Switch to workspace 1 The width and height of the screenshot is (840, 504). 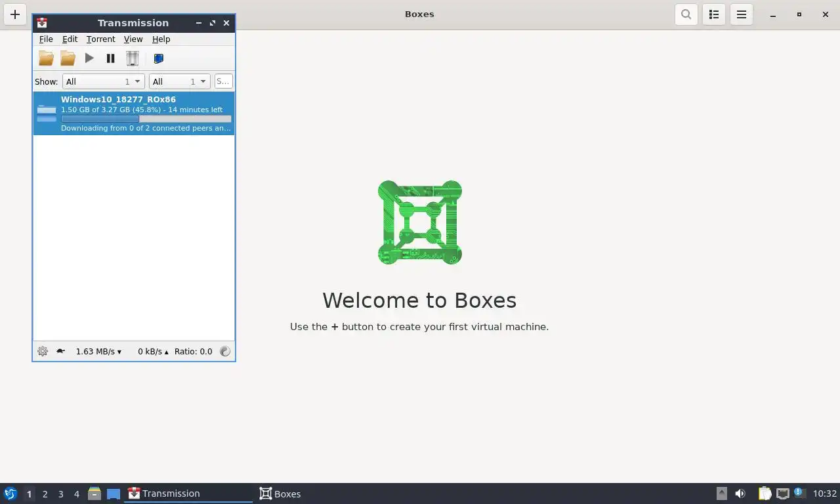29,494
